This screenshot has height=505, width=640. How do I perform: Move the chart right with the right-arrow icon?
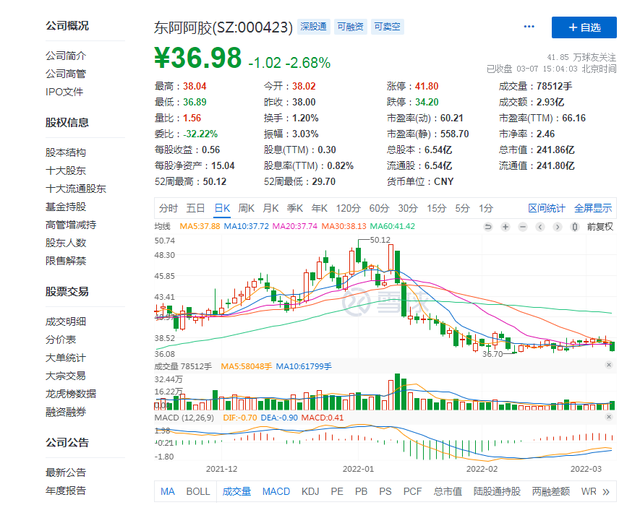(x=557, y=227)
